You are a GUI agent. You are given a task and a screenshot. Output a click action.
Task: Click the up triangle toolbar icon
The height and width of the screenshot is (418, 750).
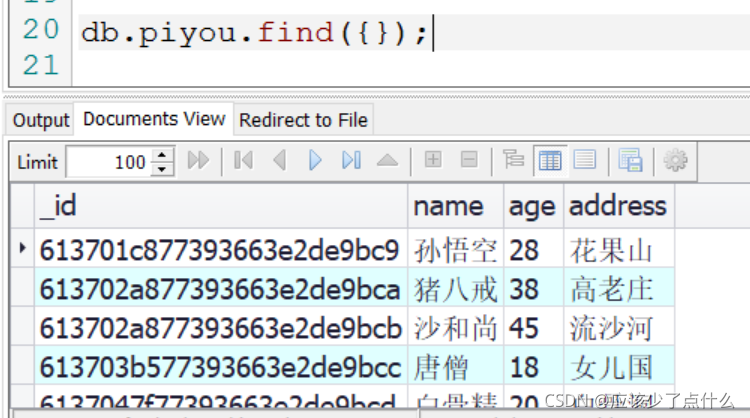coord(387,161)
